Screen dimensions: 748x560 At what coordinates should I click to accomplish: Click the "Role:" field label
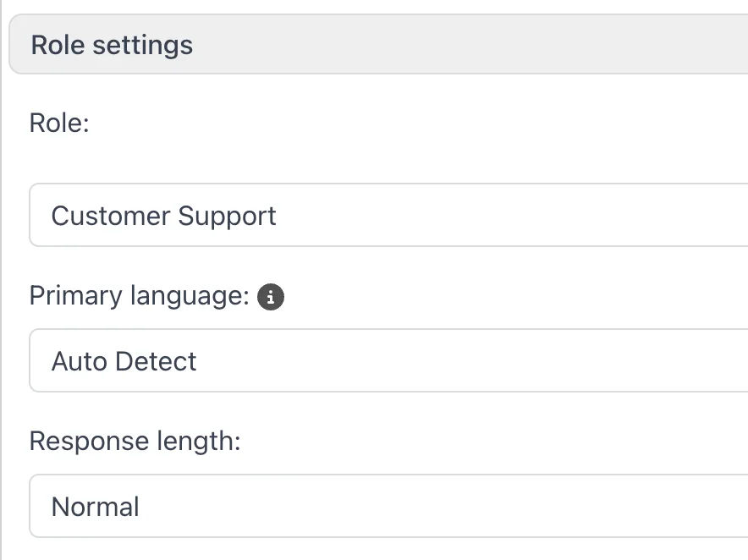[x=59, y=124]
